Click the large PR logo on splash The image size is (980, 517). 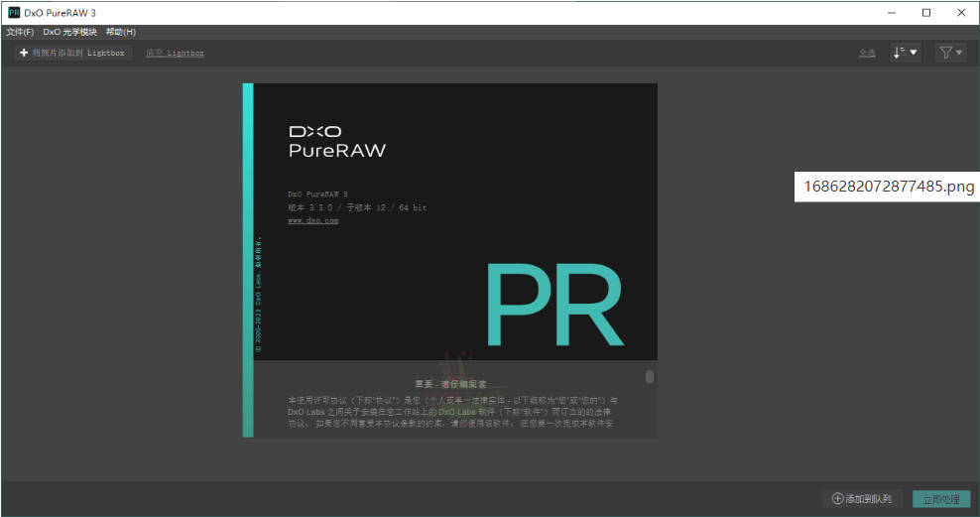click(554, 305)
